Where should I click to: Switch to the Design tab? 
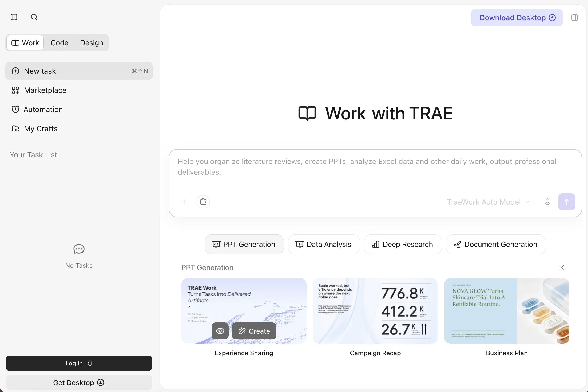tap(92, 43)
